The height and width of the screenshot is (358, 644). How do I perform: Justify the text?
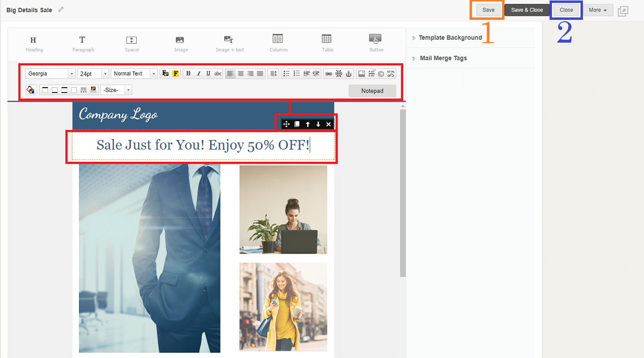[x=260, y=74]
